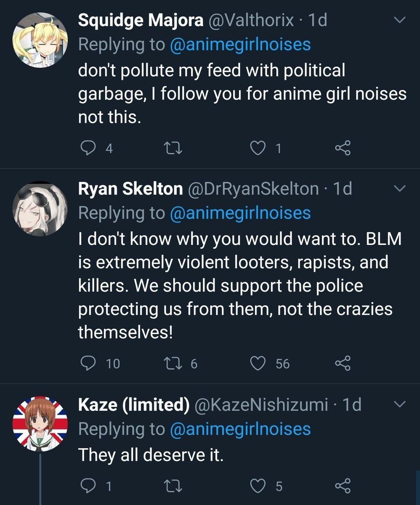This screenshot has width=420, height=505.
Task: Reply to Squidge Majora's tweet
Action: pyautogui.click(x=87, y=148)
